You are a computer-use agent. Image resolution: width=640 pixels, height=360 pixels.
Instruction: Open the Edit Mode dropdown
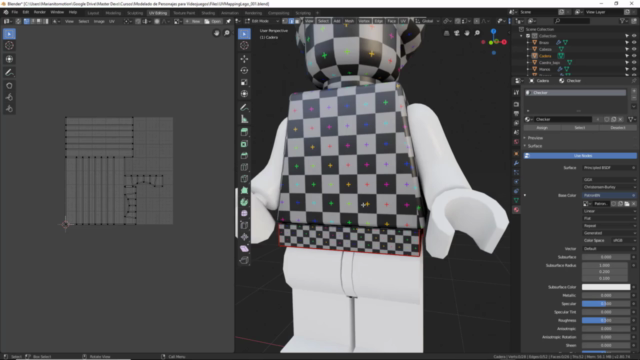262,21
